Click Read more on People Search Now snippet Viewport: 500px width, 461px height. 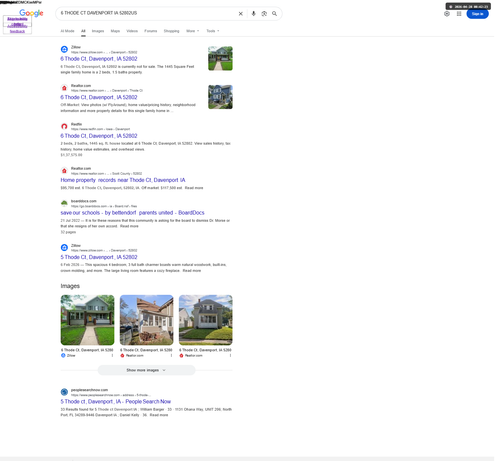(159, 415)
